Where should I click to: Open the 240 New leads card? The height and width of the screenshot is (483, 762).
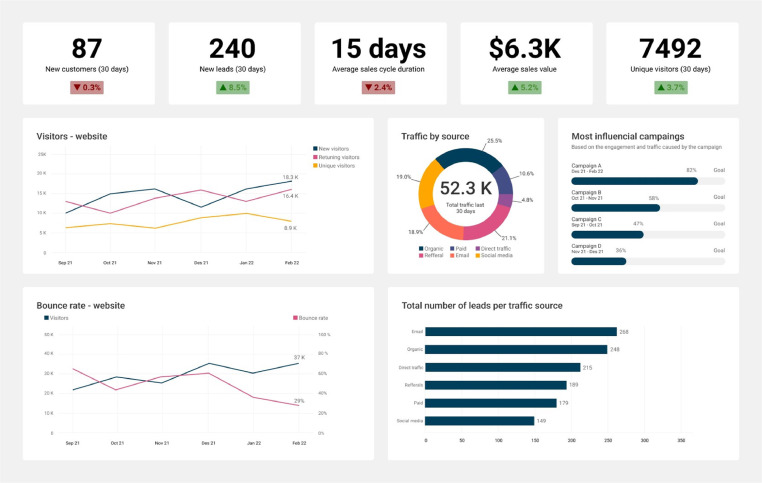click(x=234, y=63)
